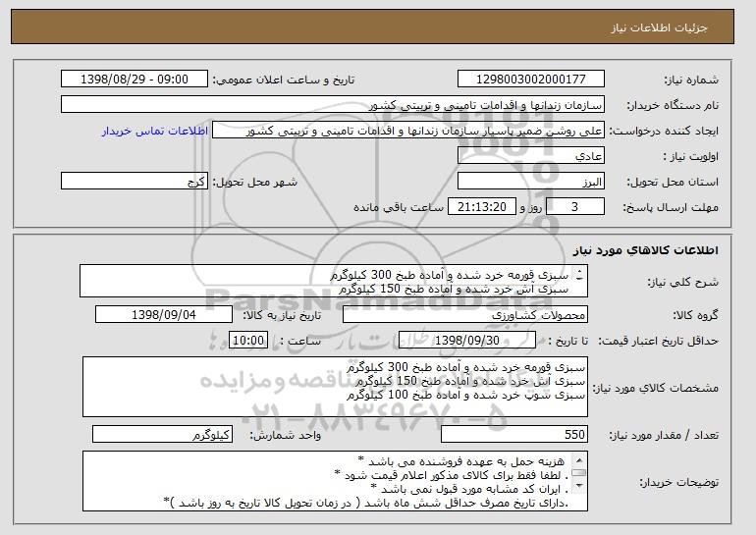Click the text ساعت باقی مانده
This screenshot has height=535, width=756.
click(399, 207)
